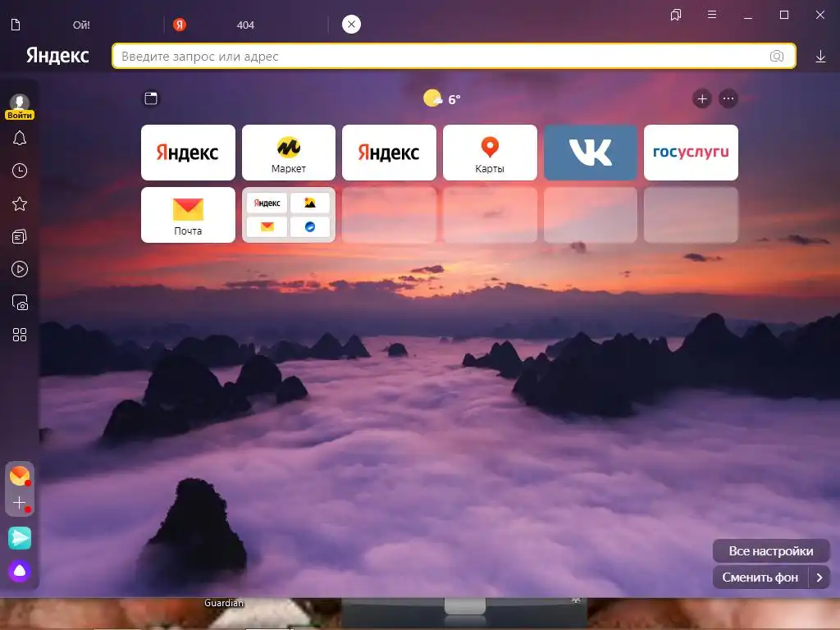Open tableau more options ellipsis
The height and width of the screenshot is (630, 840).
tap(728, 98)
